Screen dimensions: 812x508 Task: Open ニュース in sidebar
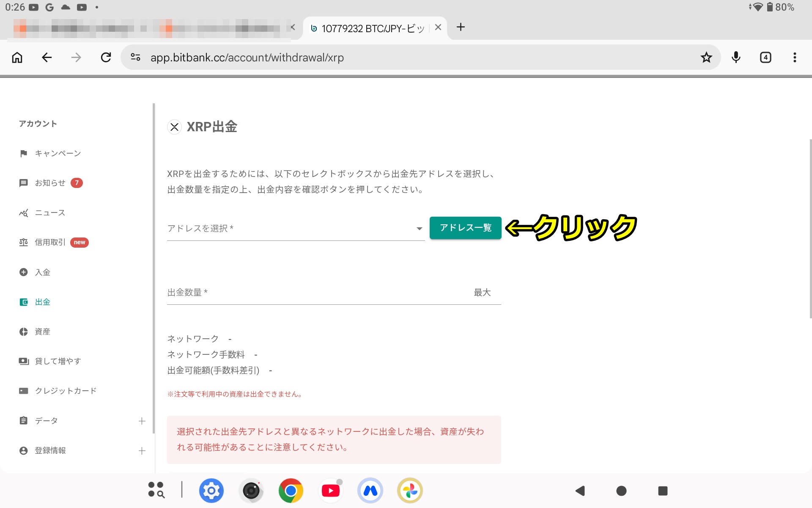tap(50, 213)
